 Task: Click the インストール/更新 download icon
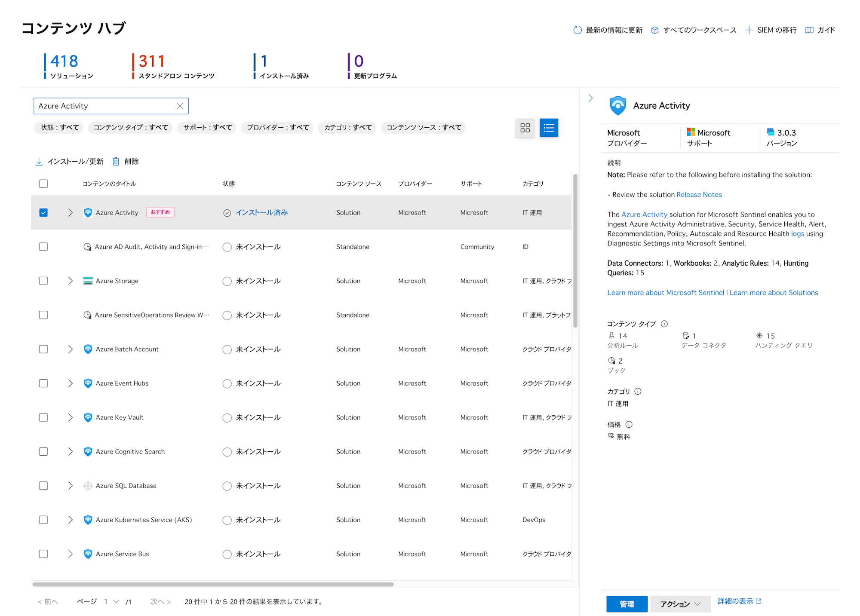point(39,162)
